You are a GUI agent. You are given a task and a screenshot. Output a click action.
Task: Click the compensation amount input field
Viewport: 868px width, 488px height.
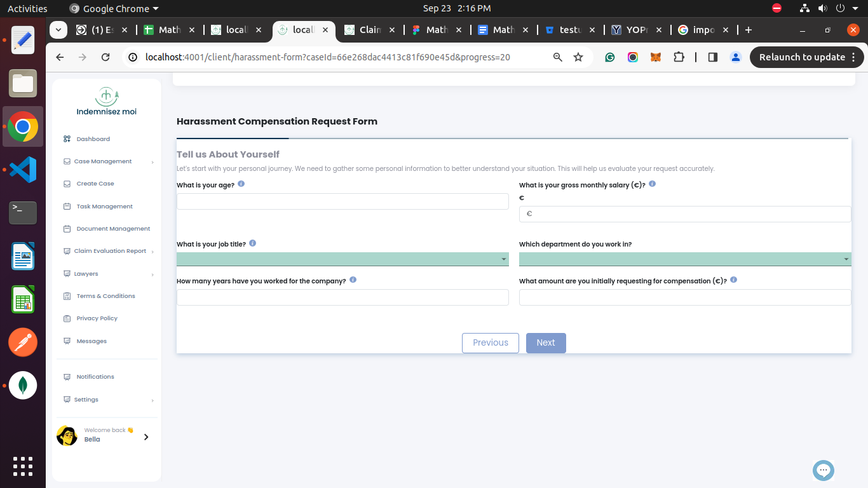685,297
